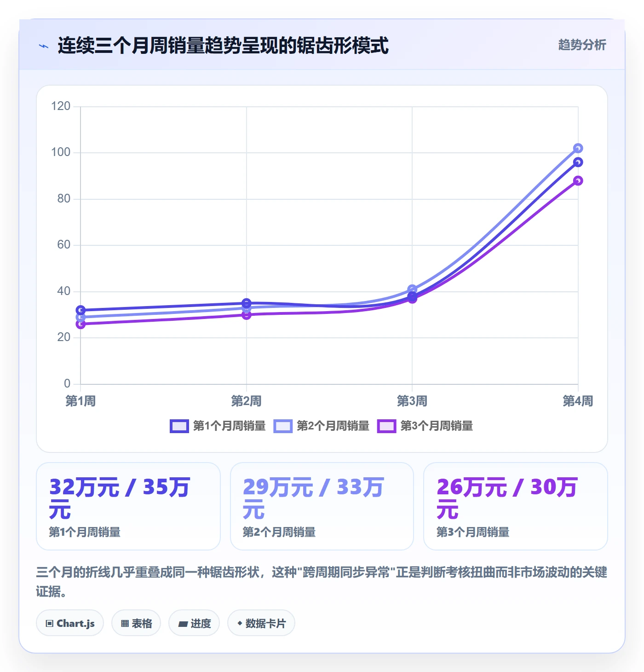Click the month 3 data point at 第1周

pos(80,324)
